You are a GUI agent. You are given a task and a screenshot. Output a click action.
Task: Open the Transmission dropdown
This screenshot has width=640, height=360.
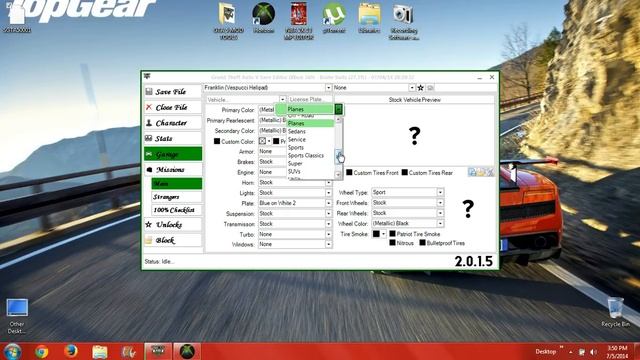coord(328,224)
